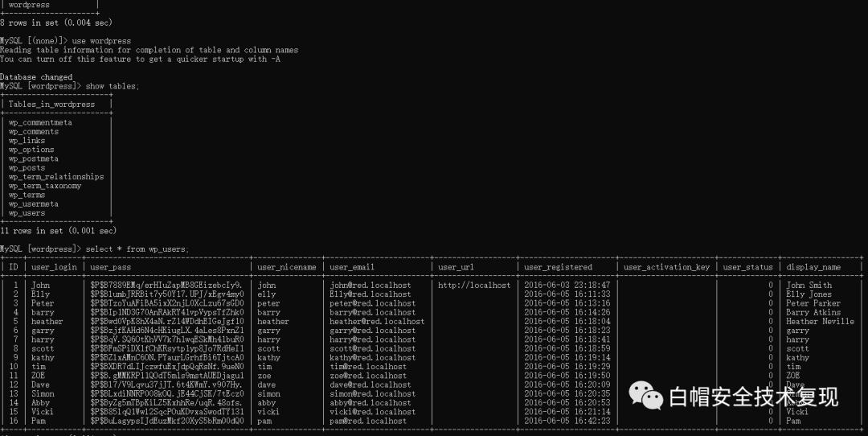Image resolution: width=868 pixels, height=436 pixels.
Task: Click the Elly@red.localhost email cell
Action: pyautogui.click(x=371, y=294)
